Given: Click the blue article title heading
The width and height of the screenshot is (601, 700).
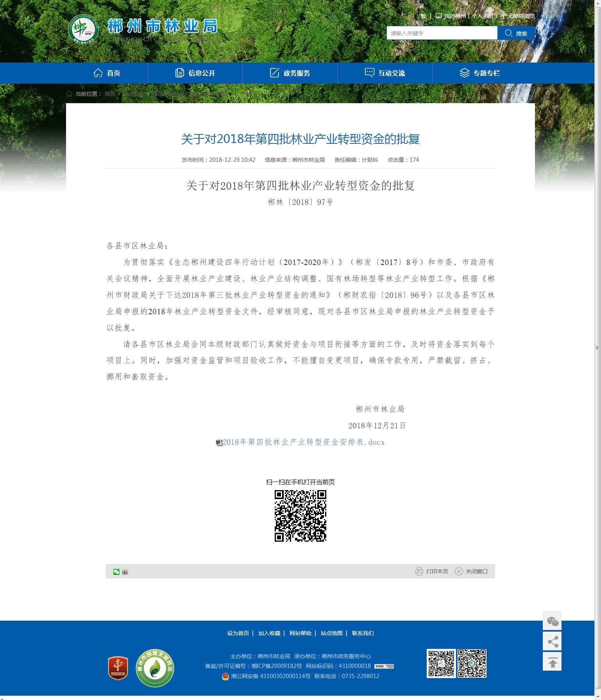Looking at the screenshot, I should point(300,139).
